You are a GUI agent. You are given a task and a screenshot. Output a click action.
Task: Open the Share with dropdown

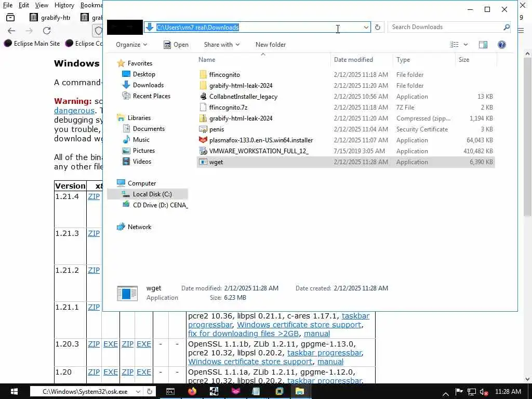tap(221, 45)
